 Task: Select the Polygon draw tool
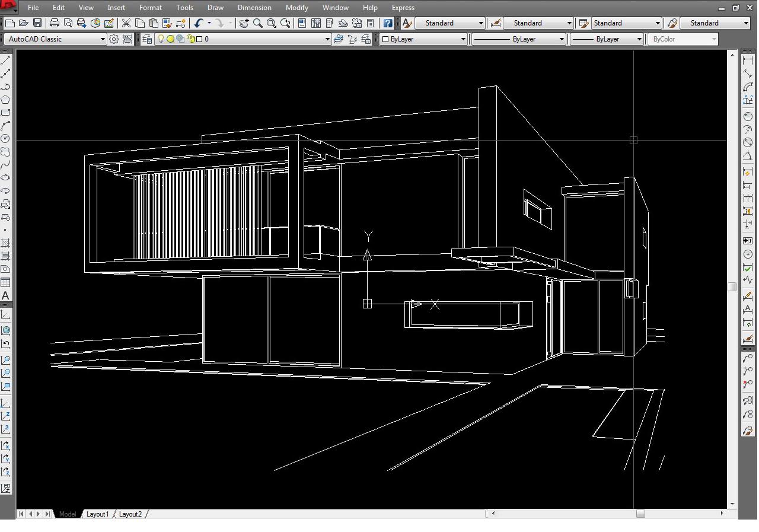pos(5,100)
